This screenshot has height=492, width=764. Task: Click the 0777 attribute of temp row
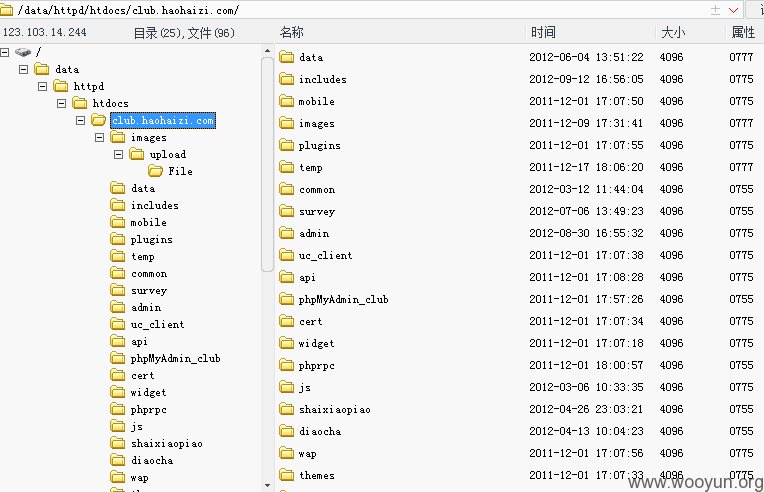click(x=741, y=167)
